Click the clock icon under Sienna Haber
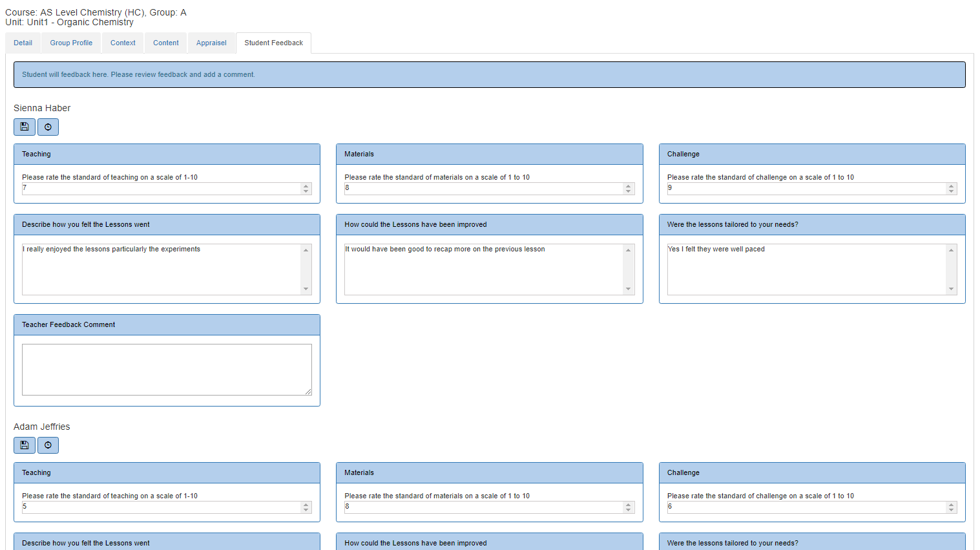Screen dimensions: 980x550 click(48, 127)
